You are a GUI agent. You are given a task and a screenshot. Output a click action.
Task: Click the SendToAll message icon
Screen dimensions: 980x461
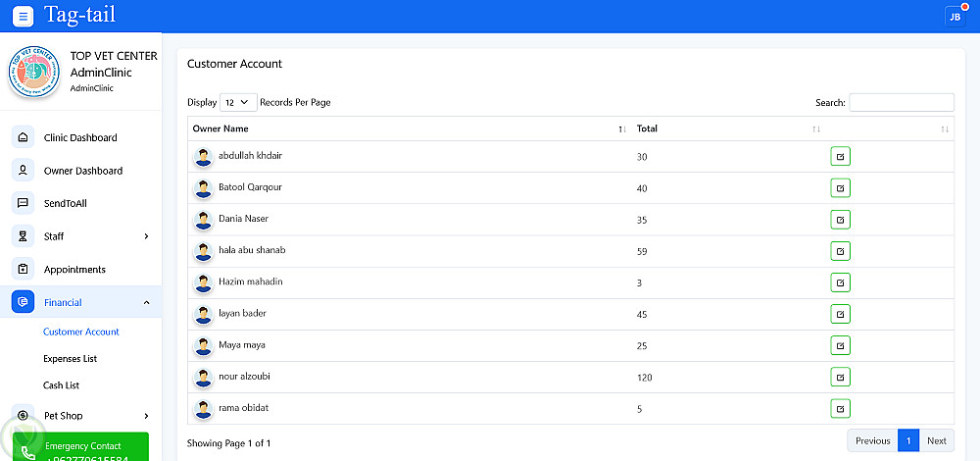coord(24,203)
